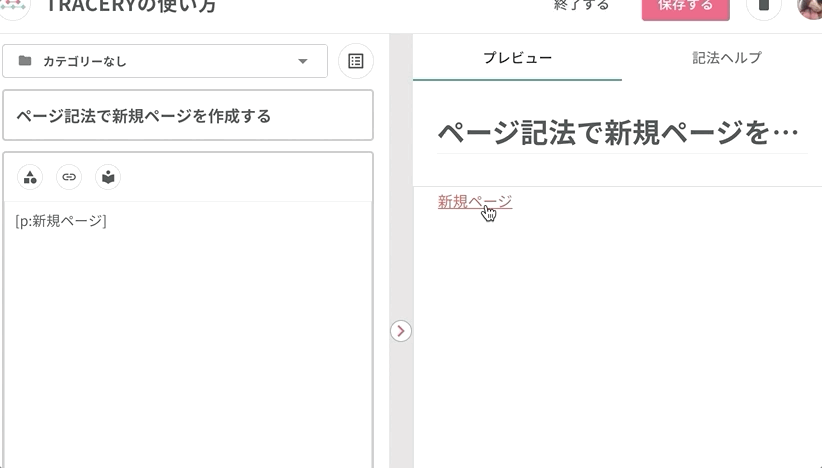The width and height of the screenshot is (822, 468).
Task: Switch to the プレビュー tab
Action: (517, 58)
